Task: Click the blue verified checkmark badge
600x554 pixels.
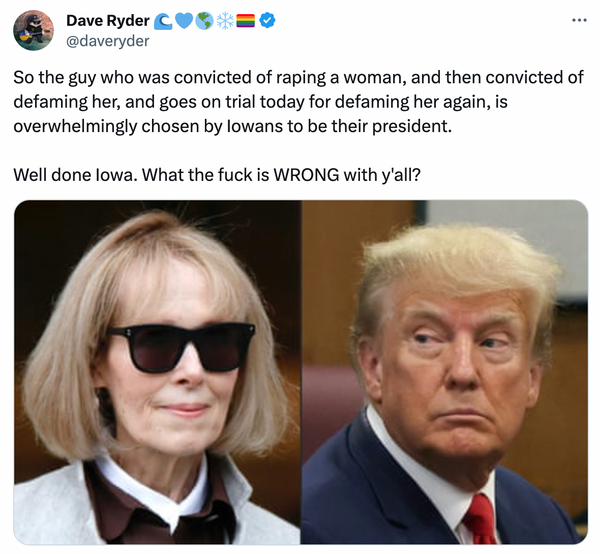Action: click(x=267, y=20)
